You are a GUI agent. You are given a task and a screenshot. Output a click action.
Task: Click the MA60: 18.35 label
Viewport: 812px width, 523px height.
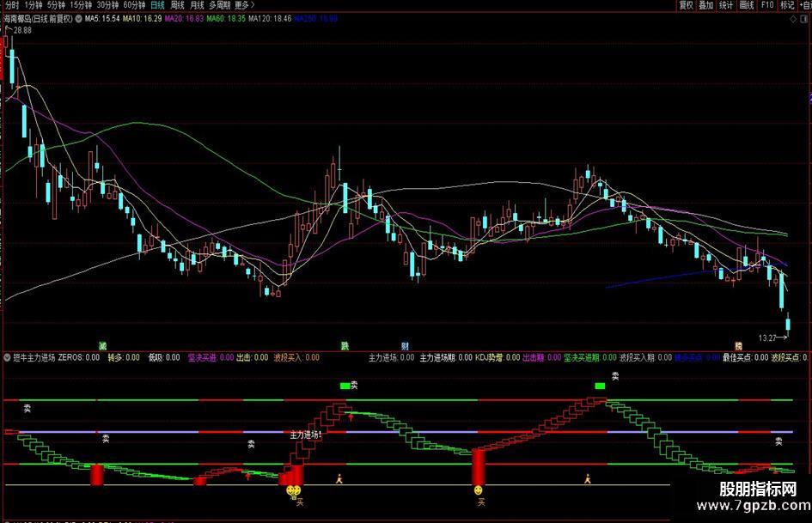(x=226, y=19)
